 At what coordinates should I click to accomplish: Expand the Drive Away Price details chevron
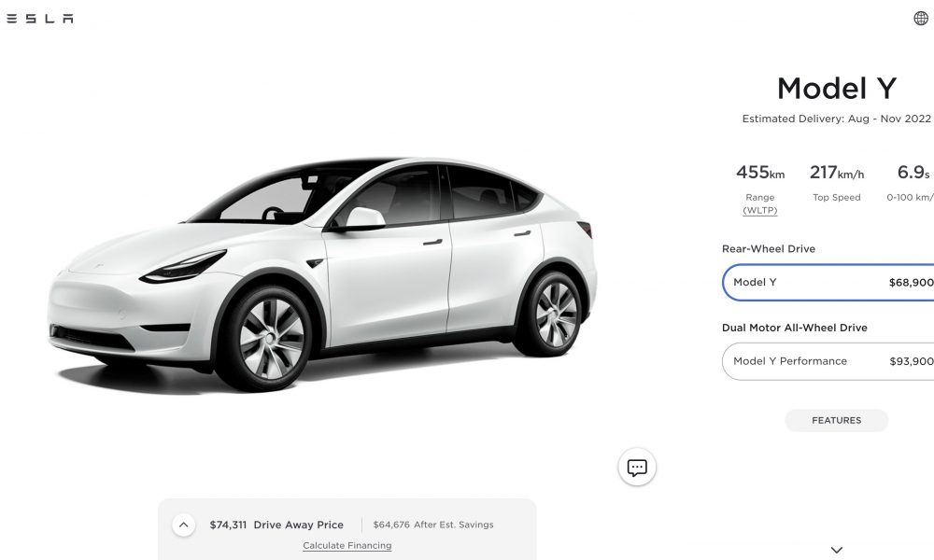coord(183,525)
